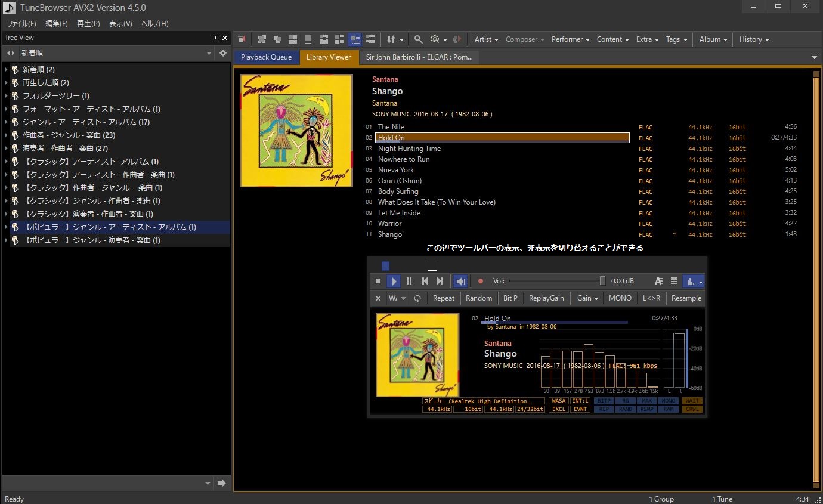Open the 表示(V) menu

[x=120, y=23]
